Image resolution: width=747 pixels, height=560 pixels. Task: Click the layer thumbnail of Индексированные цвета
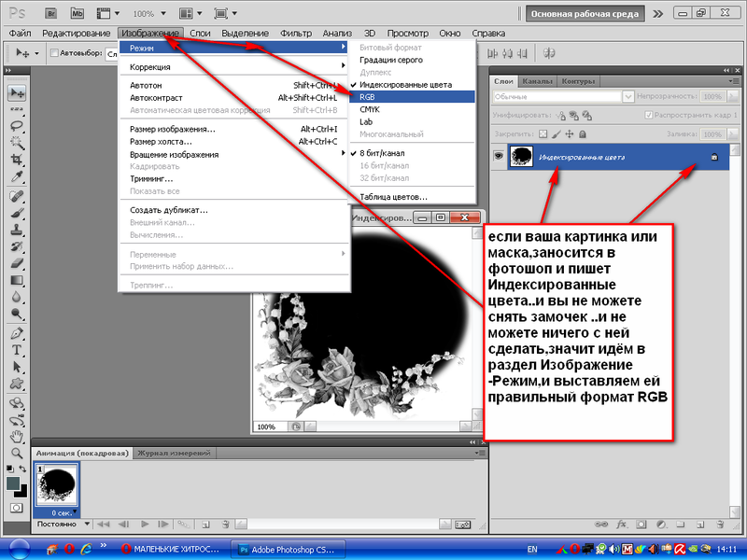[x=521, y=156]
